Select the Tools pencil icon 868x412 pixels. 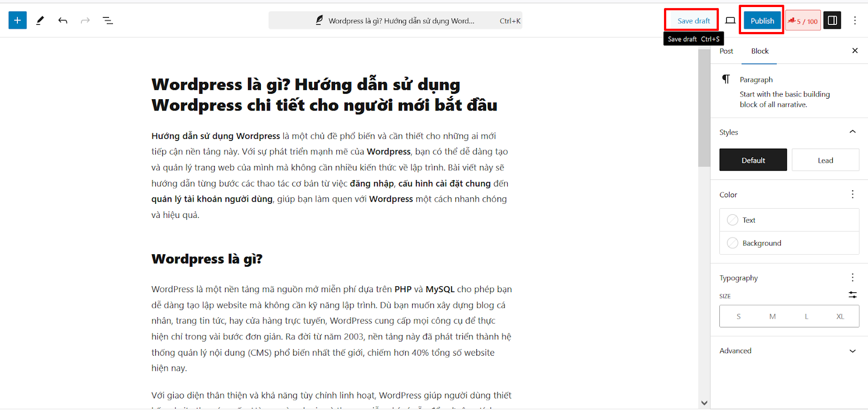pos(40,21)
